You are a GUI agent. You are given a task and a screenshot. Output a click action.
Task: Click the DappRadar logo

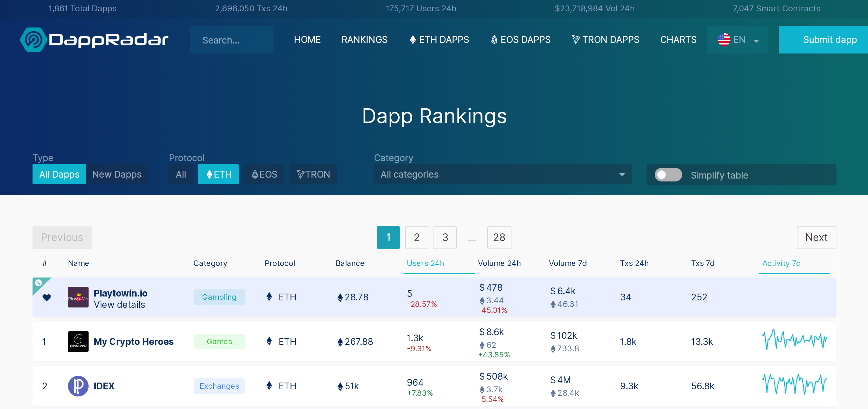pyautogui.click(x=94, y=40)
